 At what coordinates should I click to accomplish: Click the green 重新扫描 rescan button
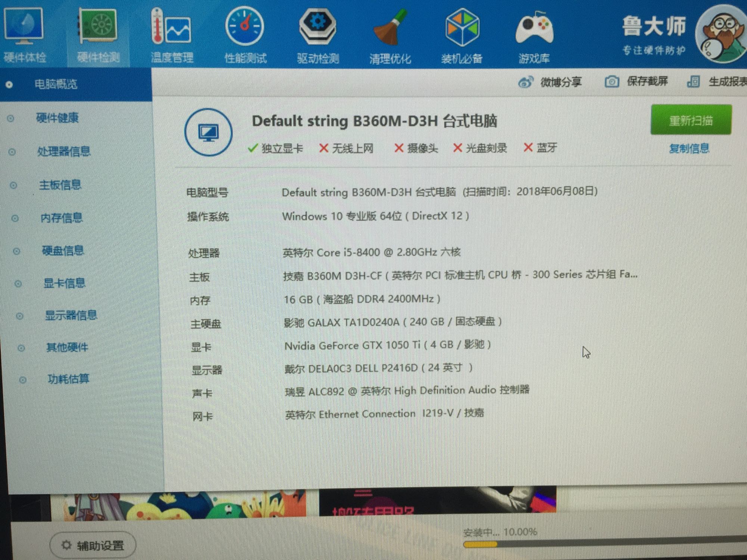point(691,120)
